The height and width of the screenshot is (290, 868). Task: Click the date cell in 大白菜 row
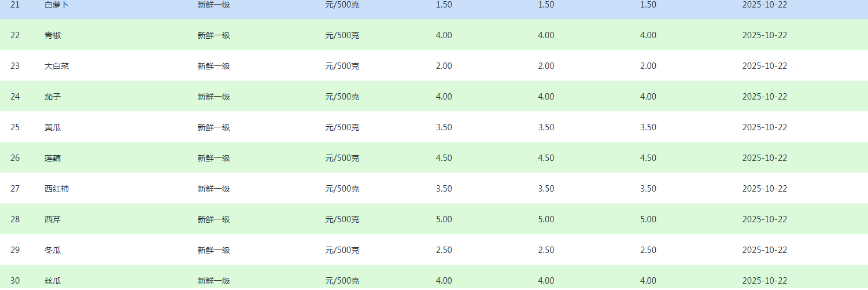764,66
